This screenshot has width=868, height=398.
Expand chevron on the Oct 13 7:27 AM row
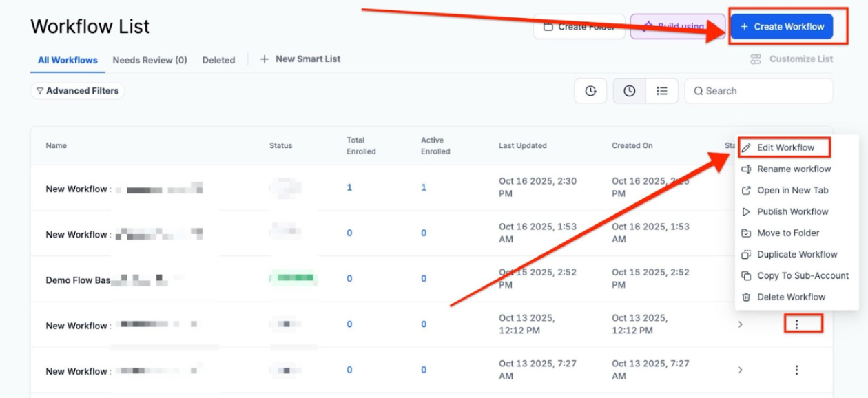[741, 370]
